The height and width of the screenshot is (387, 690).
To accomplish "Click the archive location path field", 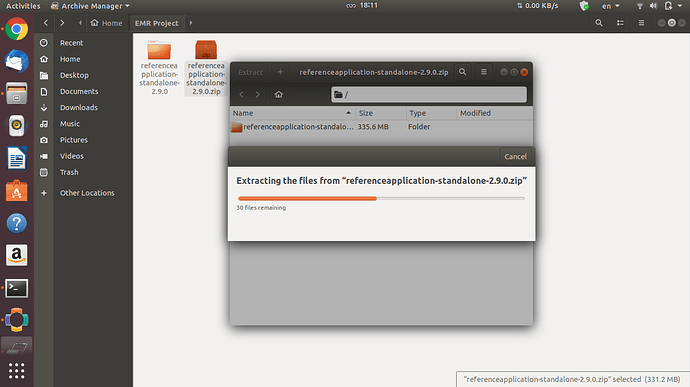I will [x=429, y=94].
